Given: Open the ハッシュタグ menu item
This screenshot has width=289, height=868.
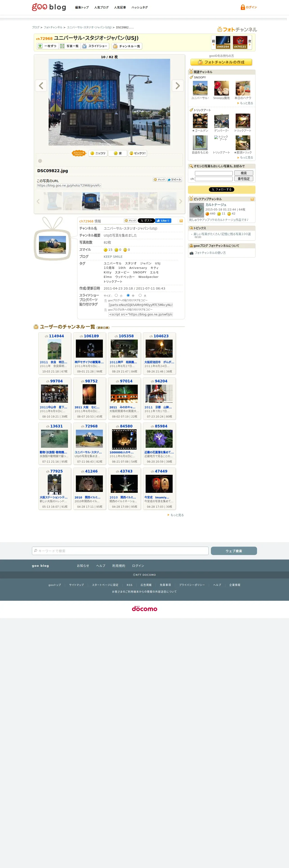Looking at the screenshot, I should tap(139, 7).
